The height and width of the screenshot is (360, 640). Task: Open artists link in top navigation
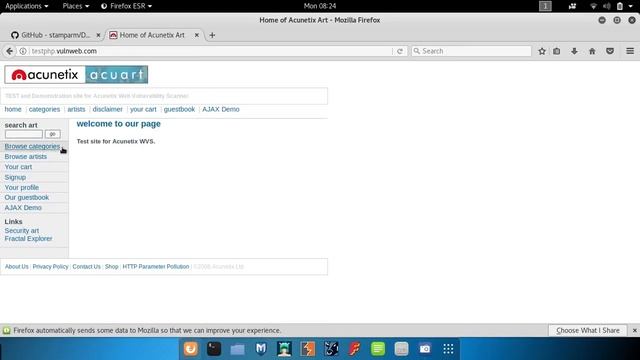coord(76,109)
